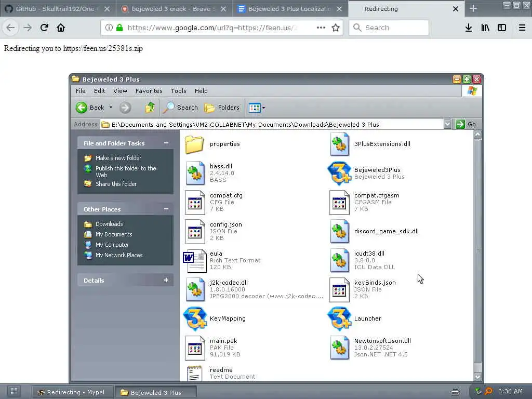Click the Go button
The height and width of the screenshot is (399, 532).
point(466,124)
